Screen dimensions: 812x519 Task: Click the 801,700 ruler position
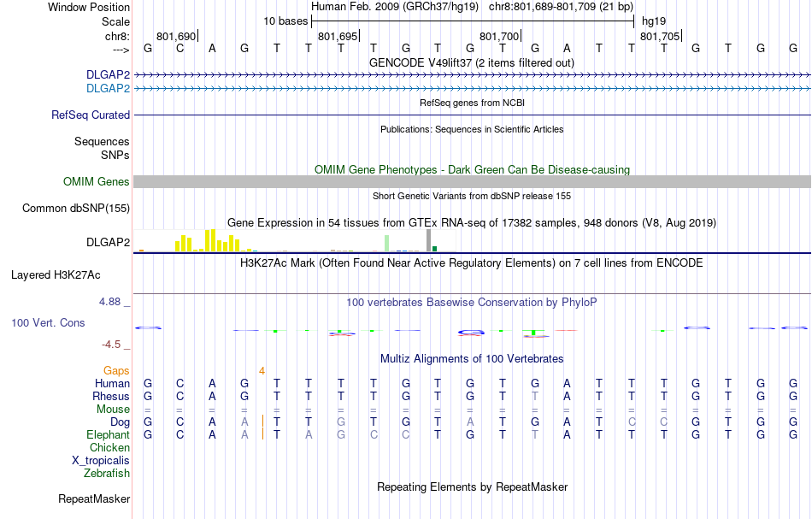499,36
